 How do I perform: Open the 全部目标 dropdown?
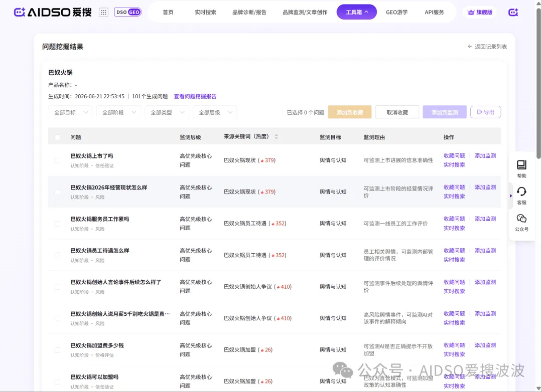point(71,112)
